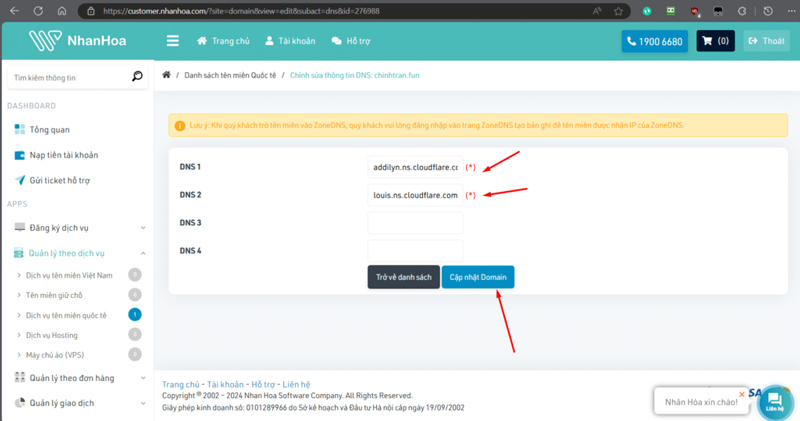The height and width of the screenshot is (421, 800).
Task: Open the Liên hệ chat bubble icon
Action: coord(774,401)
